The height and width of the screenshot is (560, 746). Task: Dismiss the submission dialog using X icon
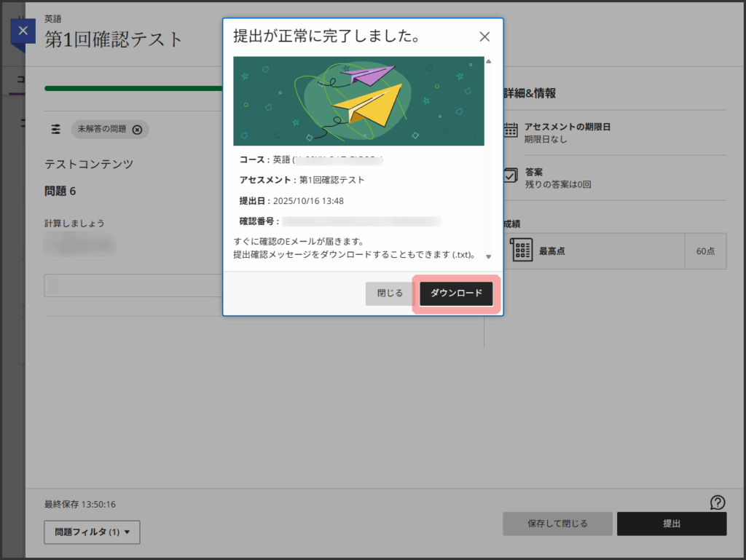click(484, 37)
